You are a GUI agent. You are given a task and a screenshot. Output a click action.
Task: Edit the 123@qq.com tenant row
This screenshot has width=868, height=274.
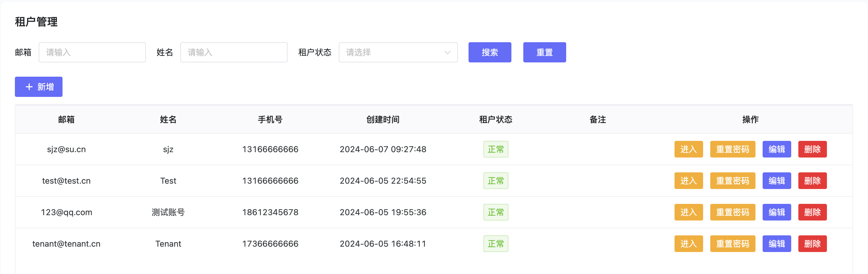click(776, 212)
